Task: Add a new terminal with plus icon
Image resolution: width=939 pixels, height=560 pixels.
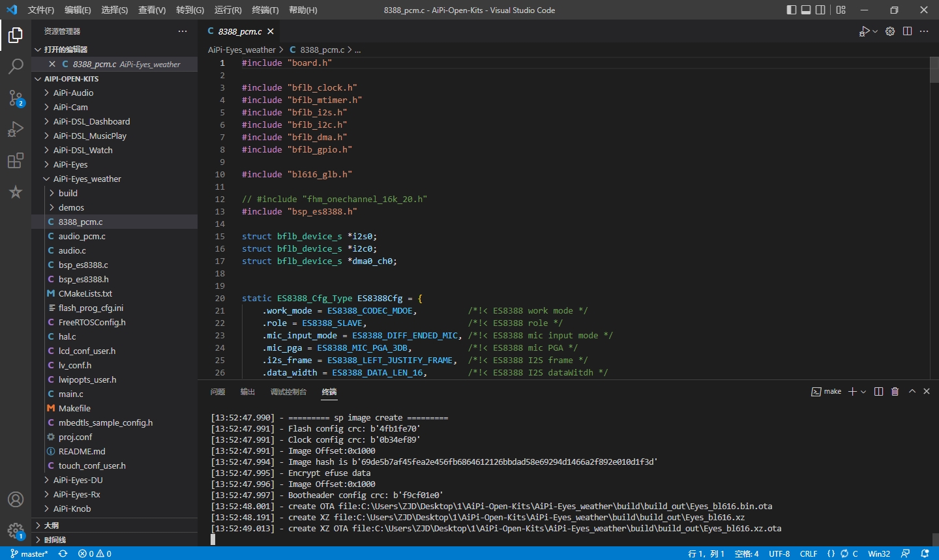Action: pos(852,391)
